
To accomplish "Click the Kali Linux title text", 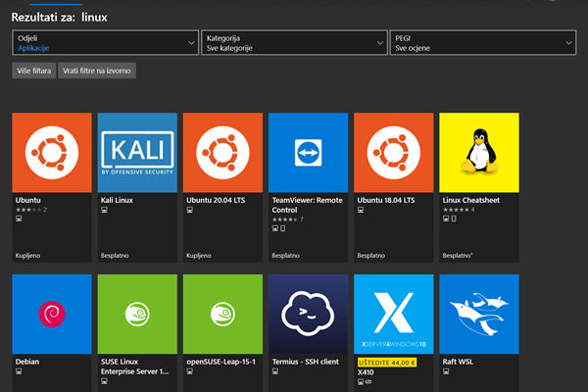I will (x=120, y=199).
